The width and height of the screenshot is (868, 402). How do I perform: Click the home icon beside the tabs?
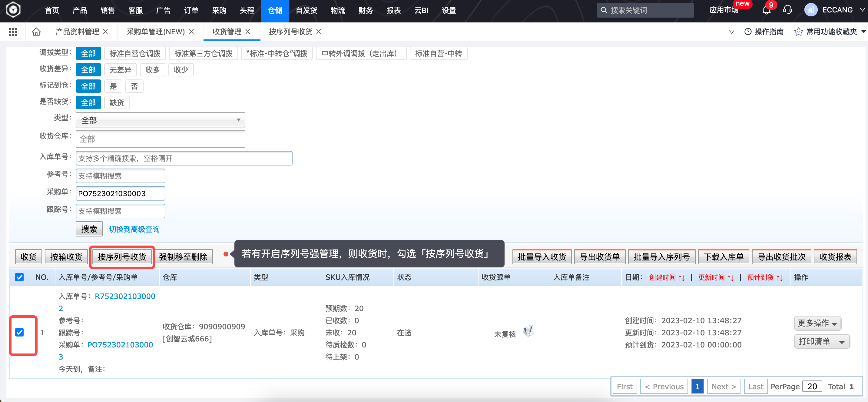tap(36, 31)
